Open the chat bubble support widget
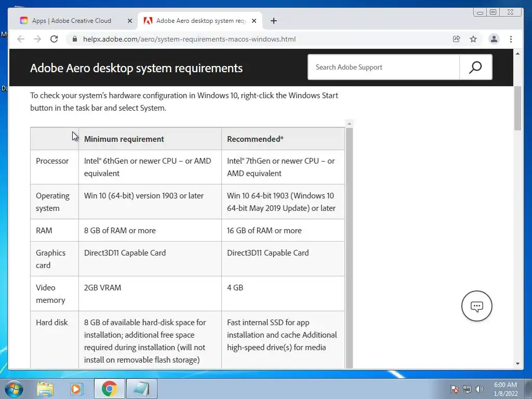This screenshot has height=399, width=532. (477, 306)
